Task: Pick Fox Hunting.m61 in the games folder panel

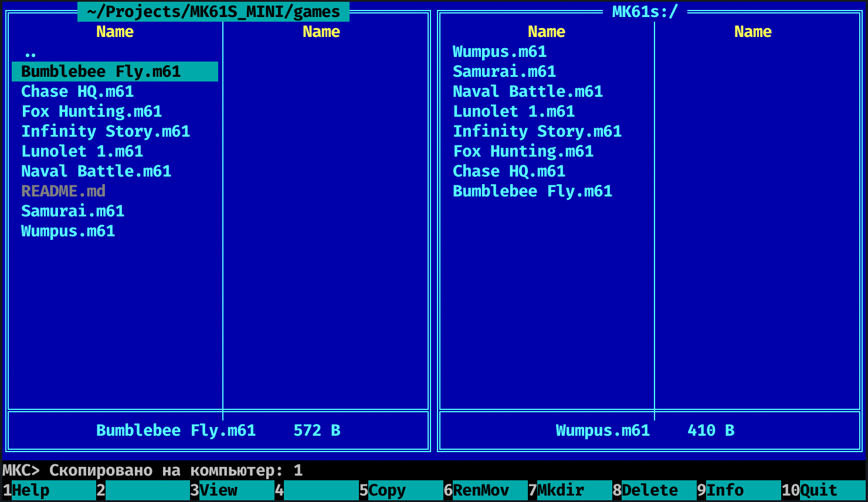Action: point(115,111)
